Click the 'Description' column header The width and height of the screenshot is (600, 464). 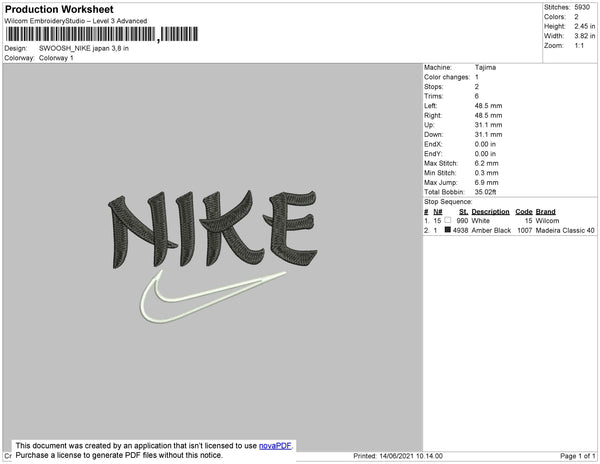(x=490, y=212)
